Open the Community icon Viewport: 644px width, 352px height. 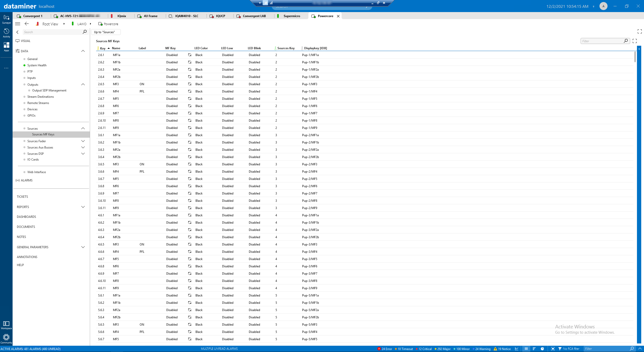point(6,339)
